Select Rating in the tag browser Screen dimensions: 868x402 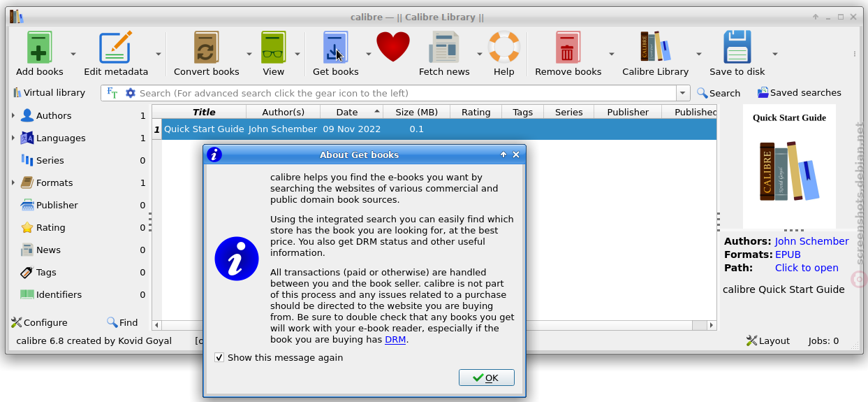(x=50, y=227)
